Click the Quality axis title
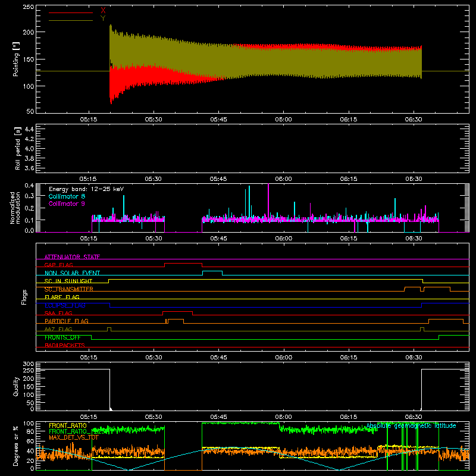Image resolution: width=476 pixels, height=476 pixels. point(16,386)
